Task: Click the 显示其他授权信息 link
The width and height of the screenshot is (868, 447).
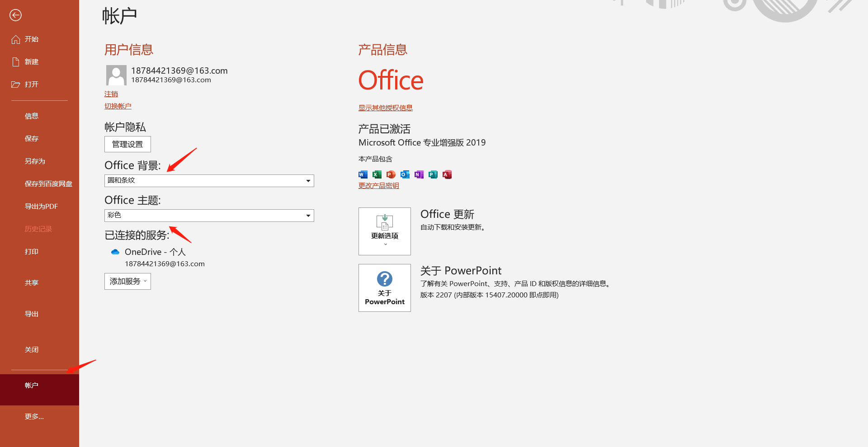Action: click(x=386, y=108)
